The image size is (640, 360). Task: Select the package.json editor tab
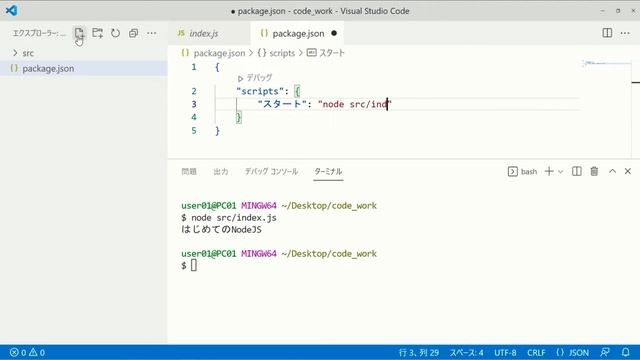pos(298,33)
